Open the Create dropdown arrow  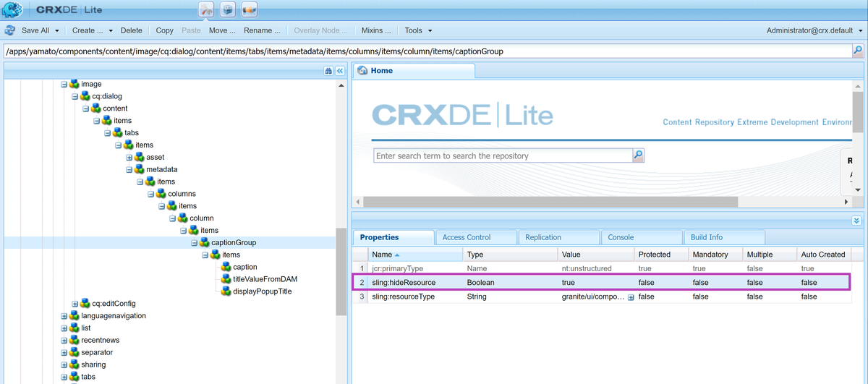110,31
